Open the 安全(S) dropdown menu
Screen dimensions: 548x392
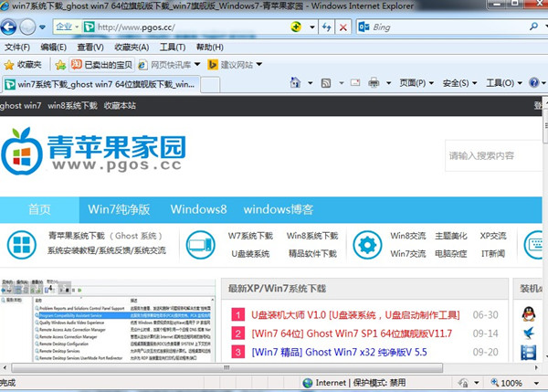pos(459,83)
